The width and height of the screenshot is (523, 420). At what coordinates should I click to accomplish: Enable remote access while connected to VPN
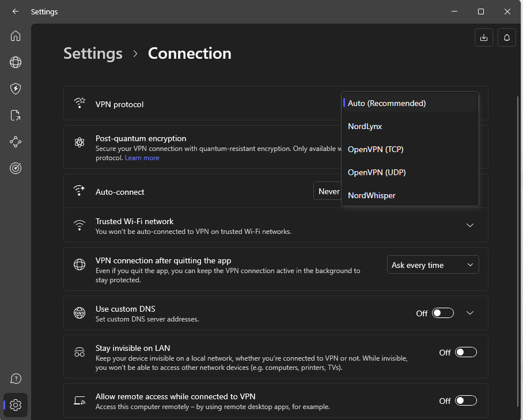click(x=465, y=400)
